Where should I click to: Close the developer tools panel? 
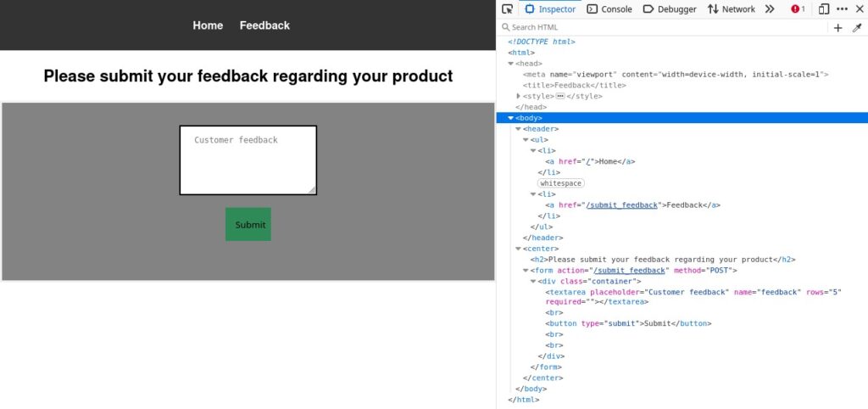tap(860, 8)
